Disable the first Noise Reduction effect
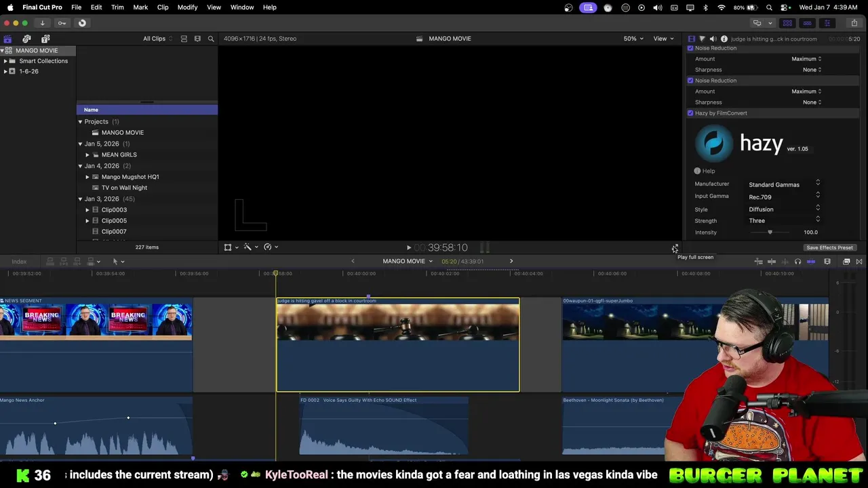The image size is (868, 488). (690, 48)
